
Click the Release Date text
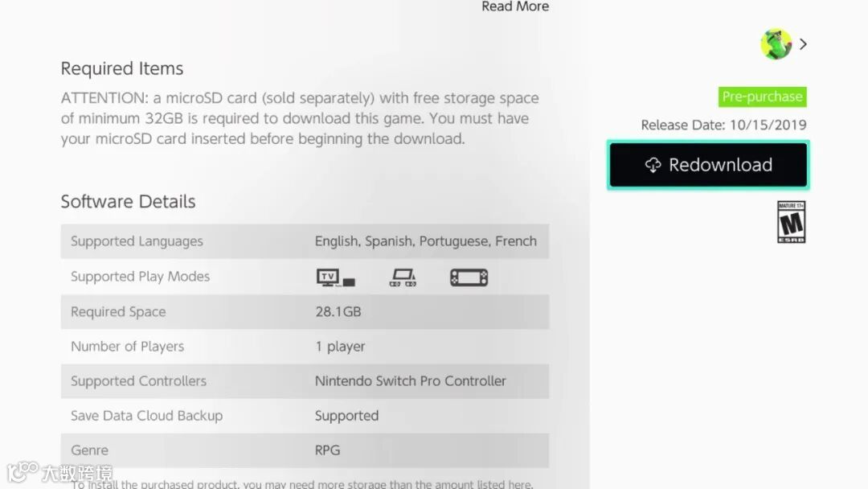723,125
